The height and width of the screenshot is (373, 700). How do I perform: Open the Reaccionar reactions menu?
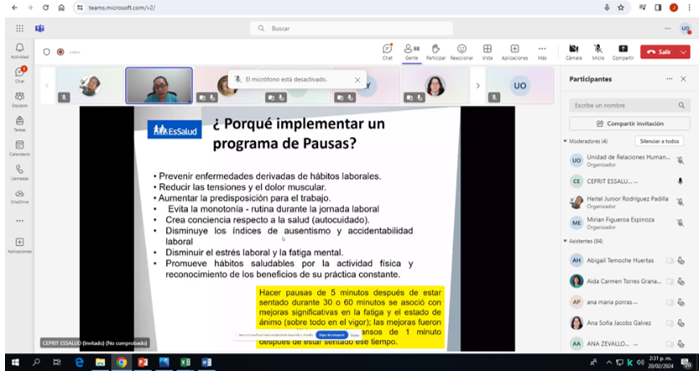click(x=462, y=52)
